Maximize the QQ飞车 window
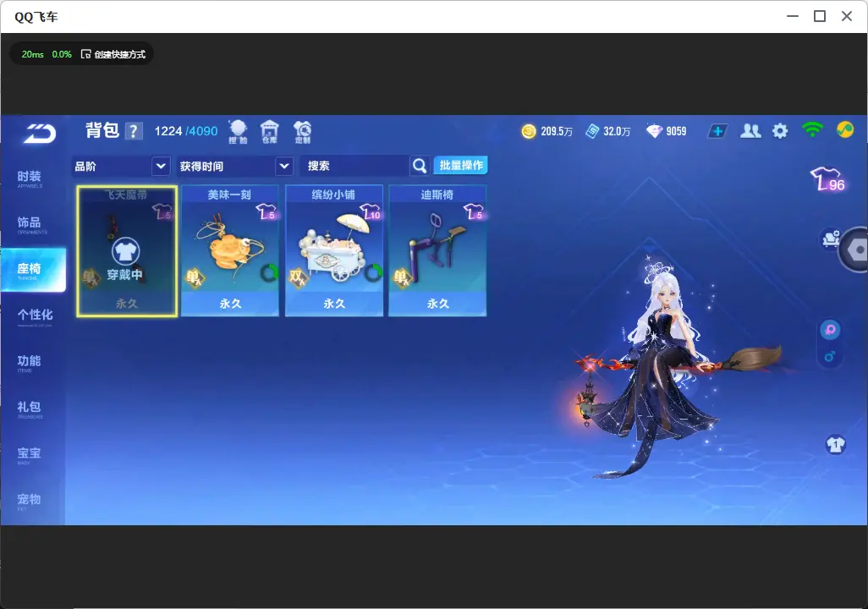 click(x=820, y=17)
